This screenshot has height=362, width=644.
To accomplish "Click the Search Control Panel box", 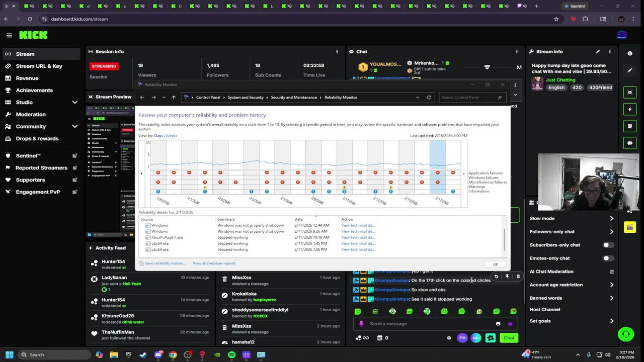I will point(471,98).
